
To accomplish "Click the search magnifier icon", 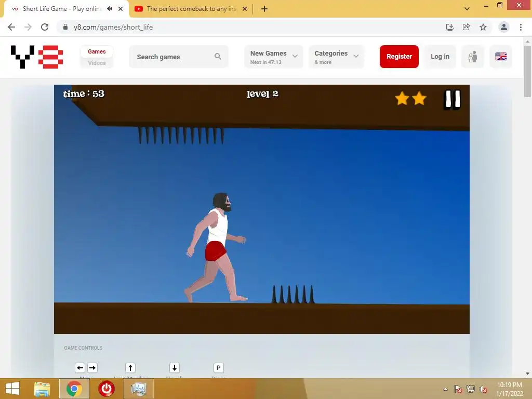I will tap(218, 56).
